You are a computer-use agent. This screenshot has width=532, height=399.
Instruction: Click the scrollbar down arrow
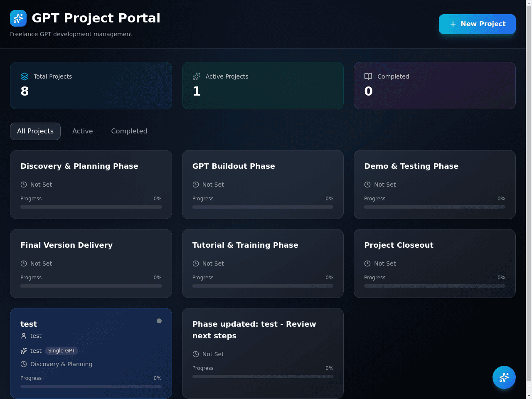coord(529,396)
